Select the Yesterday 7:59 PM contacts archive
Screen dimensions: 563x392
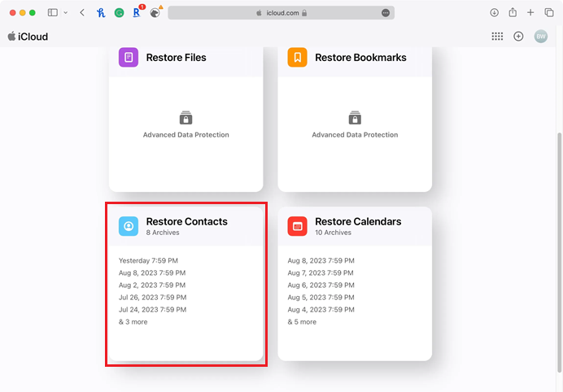tap(148, 260)
